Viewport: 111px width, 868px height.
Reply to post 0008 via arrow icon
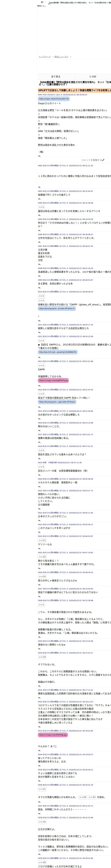pos(39,276)
